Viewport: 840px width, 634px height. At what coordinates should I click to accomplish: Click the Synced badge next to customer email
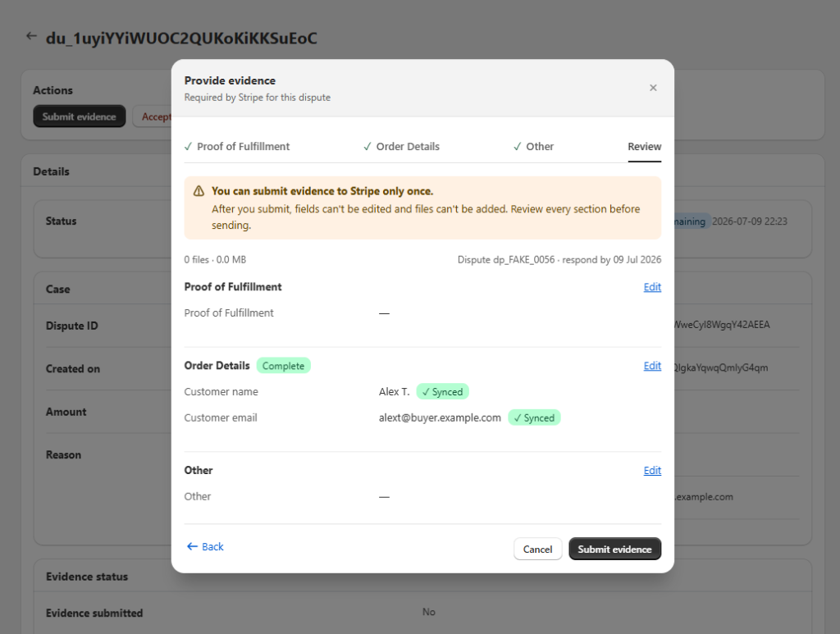click(x=534, y=417)
